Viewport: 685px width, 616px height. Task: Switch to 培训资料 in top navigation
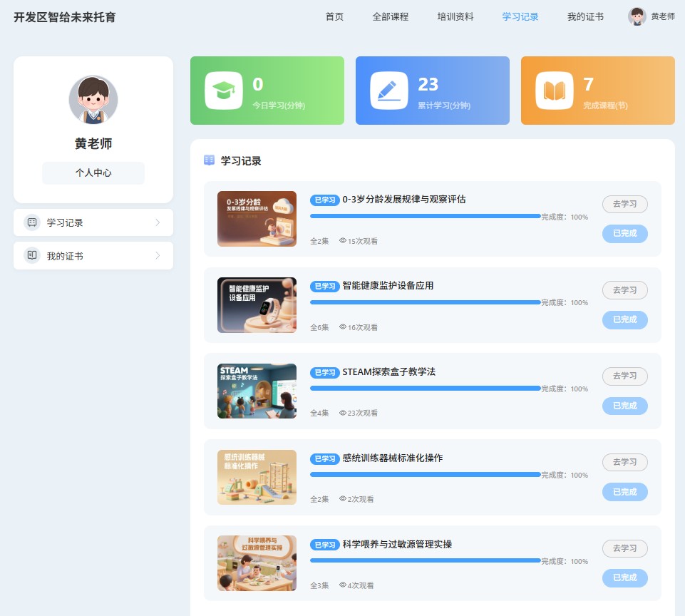455,16
